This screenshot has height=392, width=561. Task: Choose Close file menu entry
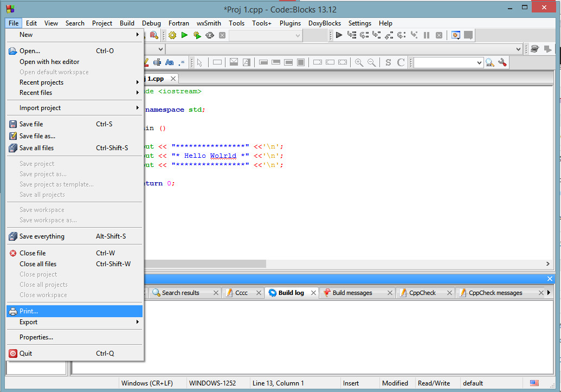(74, 253)
